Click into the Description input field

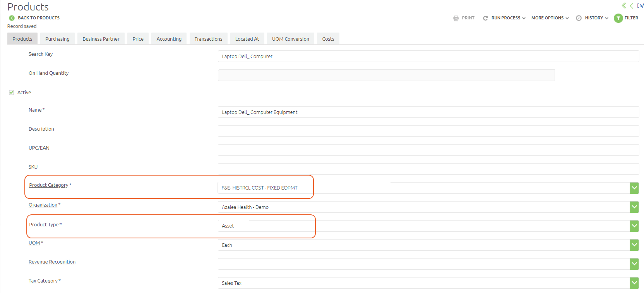point(428,131)
